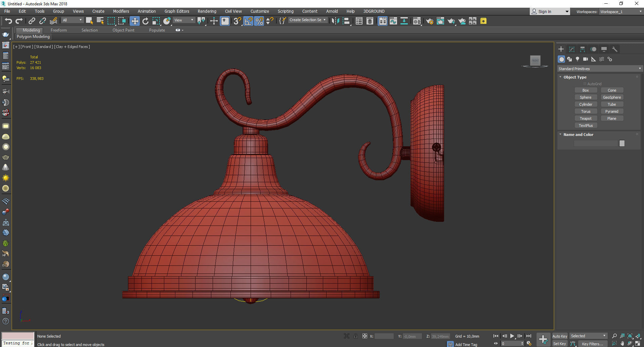The height and width of the screenshot is (347, 644).
Task: Click the X coordinate field
Action: click(384, 336)
